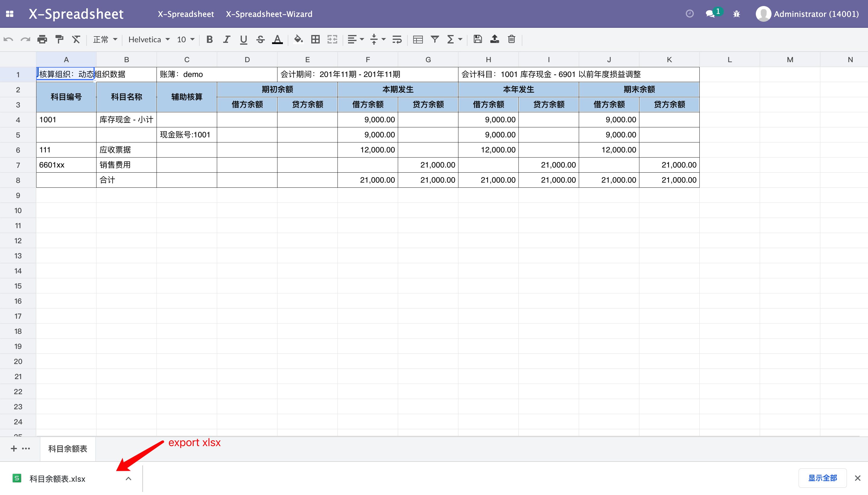Image resolution: width=868 pixels, height=495 pixels.
Task: Open the print dialog
Action: tap(42, 39)
